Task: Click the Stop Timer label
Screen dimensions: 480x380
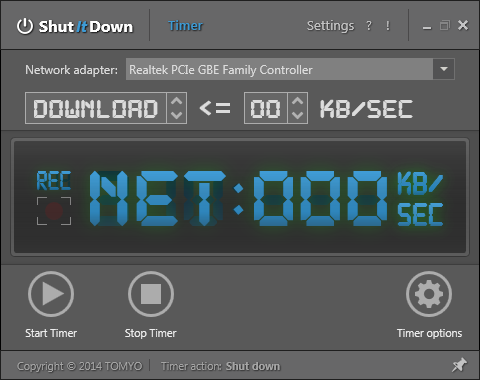Action: (150, 333)
